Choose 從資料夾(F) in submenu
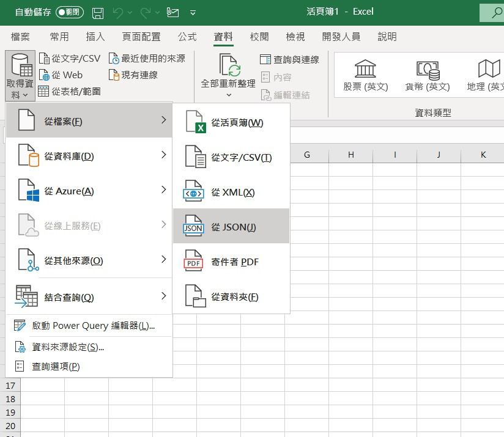 pos(231,296)
